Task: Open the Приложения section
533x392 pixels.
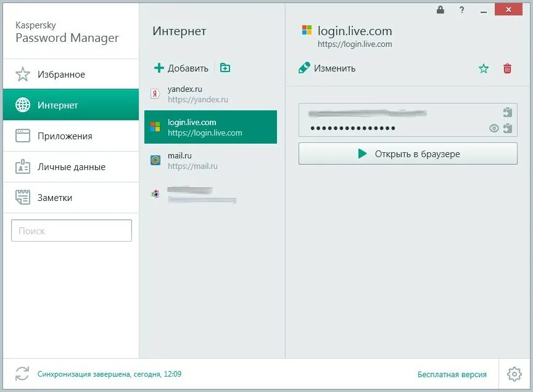Action: 71,136
